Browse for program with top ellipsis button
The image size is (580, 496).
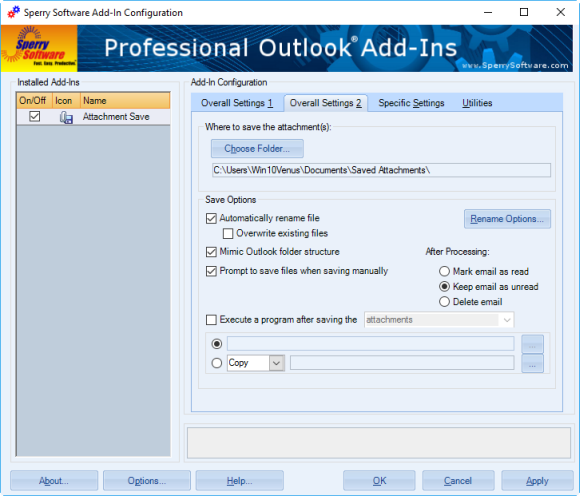point(532,344)
